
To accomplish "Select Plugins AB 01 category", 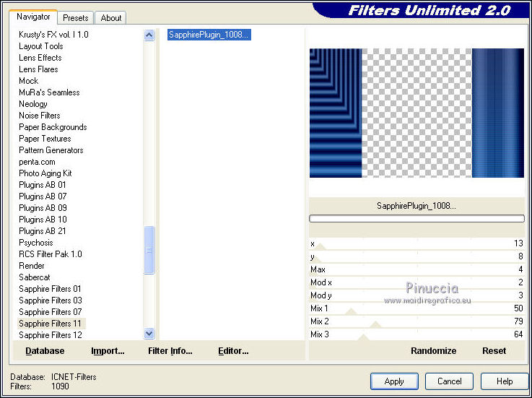I will [43, 185].
